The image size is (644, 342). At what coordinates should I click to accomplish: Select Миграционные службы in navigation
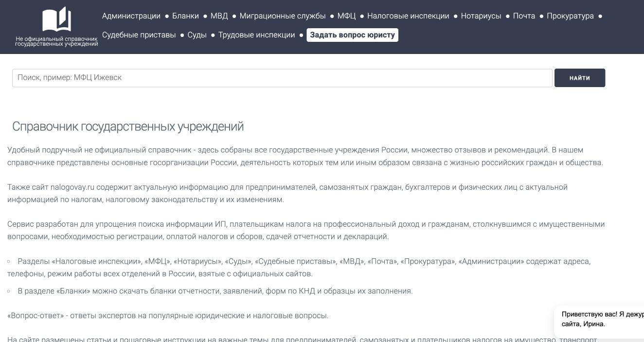(x=283, y=16)
